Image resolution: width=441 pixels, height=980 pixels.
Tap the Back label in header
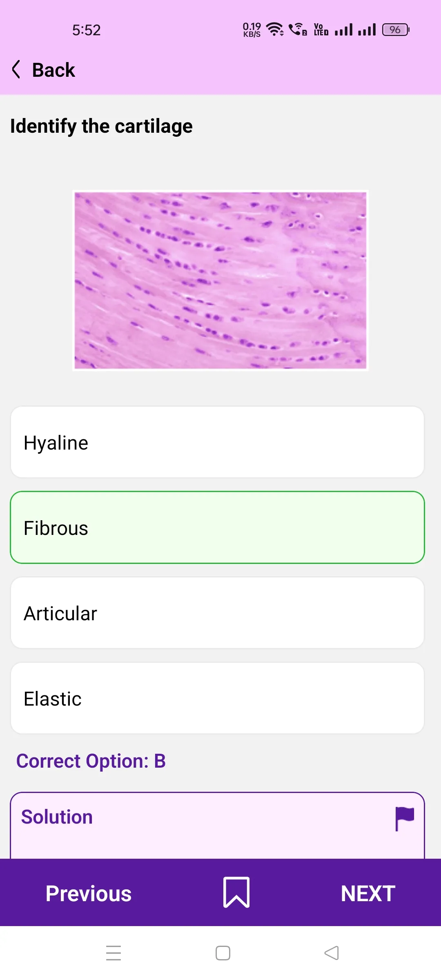click(x=53, y=70)
